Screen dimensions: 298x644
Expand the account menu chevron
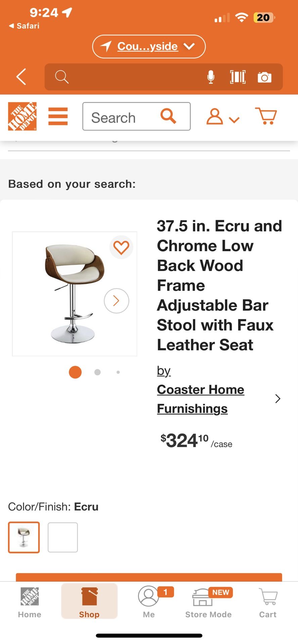[234, 119]
